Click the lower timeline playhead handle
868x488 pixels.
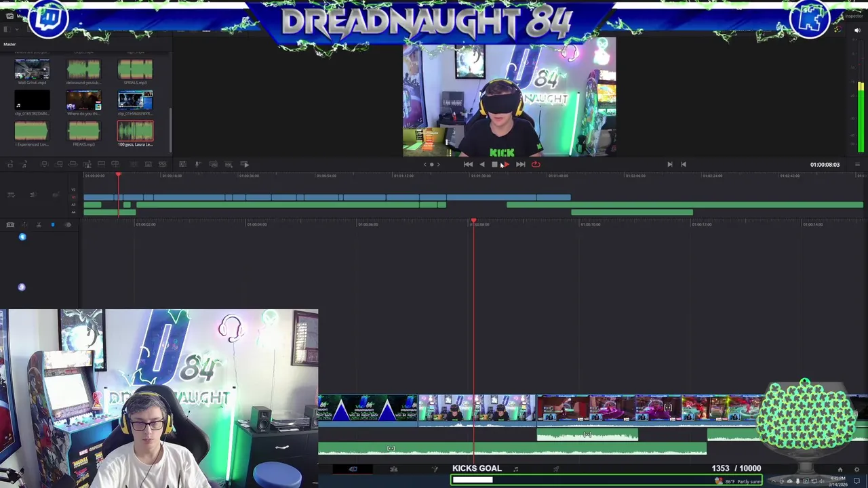pyautogui.click(x=473, y=222)
